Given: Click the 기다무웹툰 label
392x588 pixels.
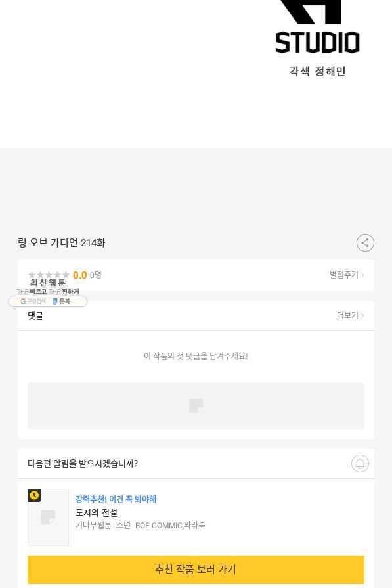Looking at the screenshot, I should point(93,525).
